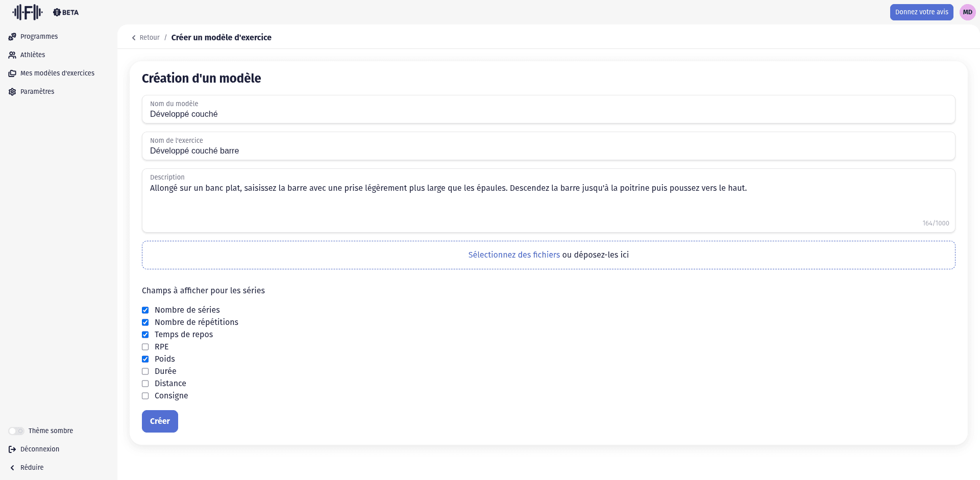Enable the Thème sombre switch
This screenshot has height=480, width=980.
16,431
